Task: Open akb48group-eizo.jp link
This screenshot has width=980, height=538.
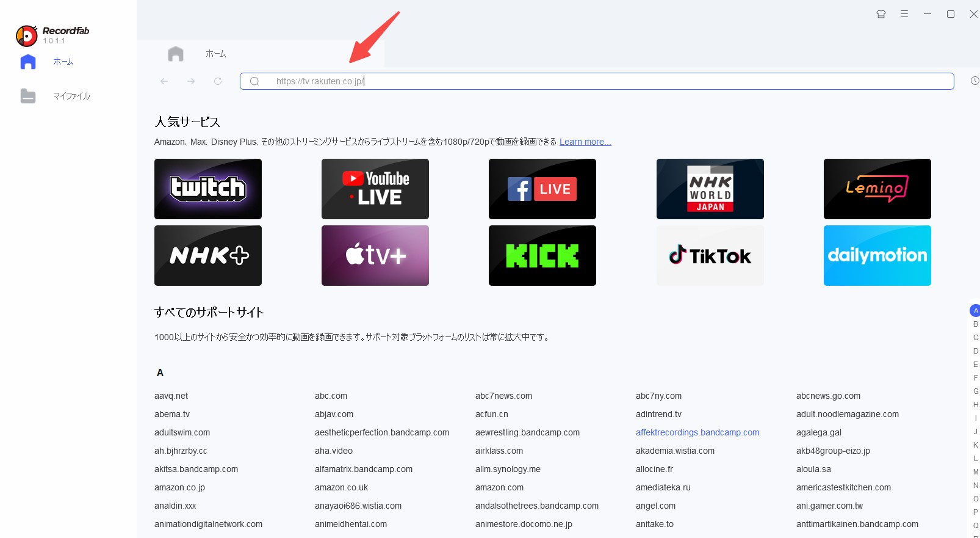Action: point(833,451)
